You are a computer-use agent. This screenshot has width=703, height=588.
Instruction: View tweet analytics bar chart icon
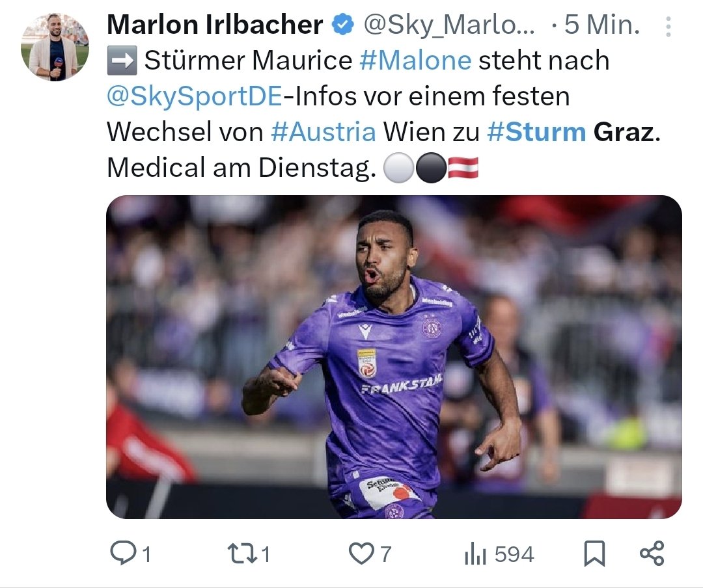coord(475,554)
